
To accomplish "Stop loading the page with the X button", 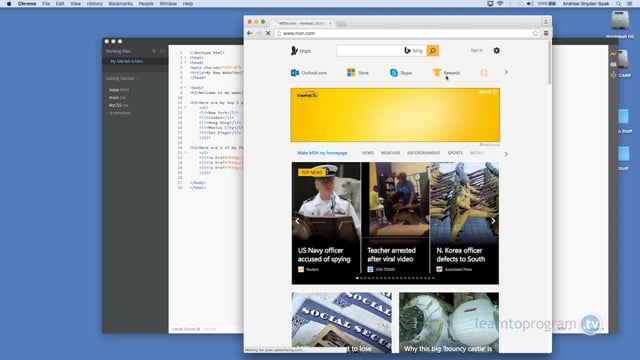I will [x=268, y=33].
